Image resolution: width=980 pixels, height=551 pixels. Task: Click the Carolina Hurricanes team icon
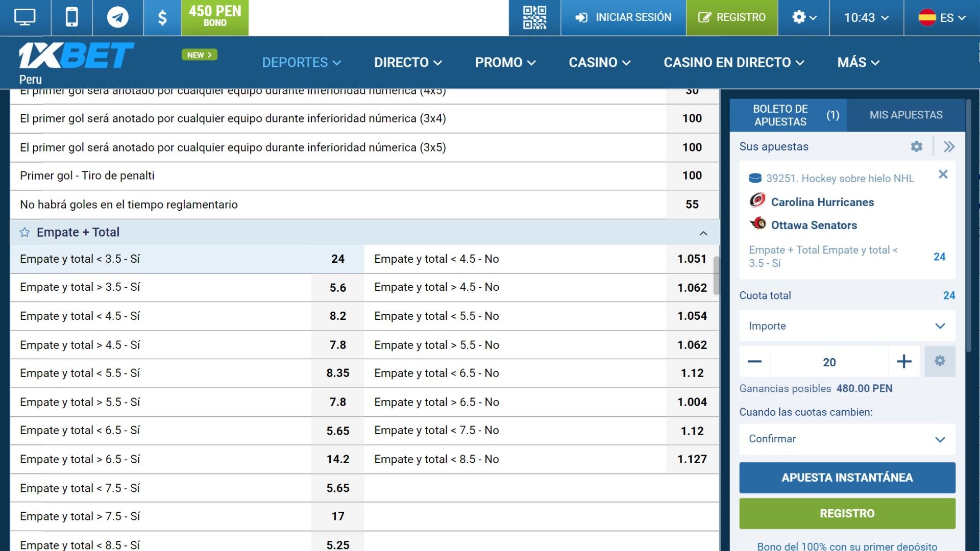756,201
